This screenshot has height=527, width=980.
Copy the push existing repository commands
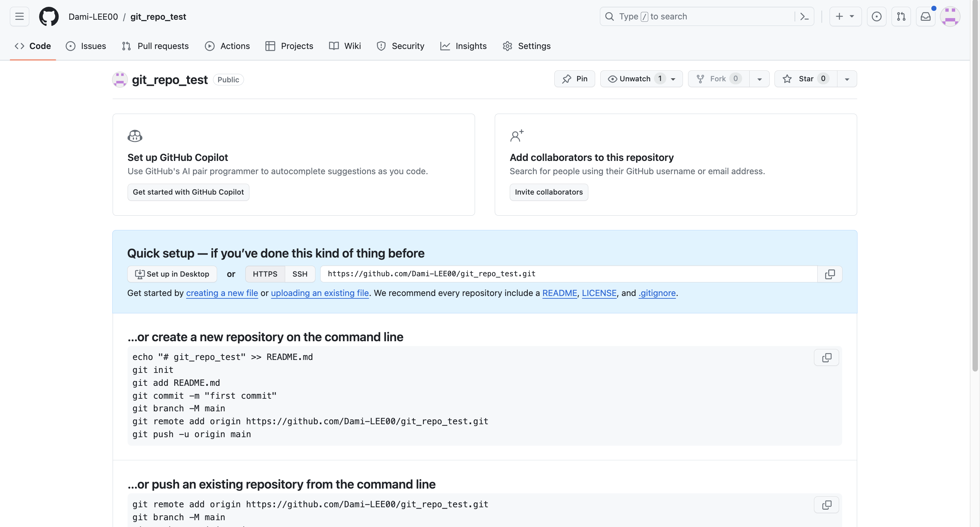(826, 505)
